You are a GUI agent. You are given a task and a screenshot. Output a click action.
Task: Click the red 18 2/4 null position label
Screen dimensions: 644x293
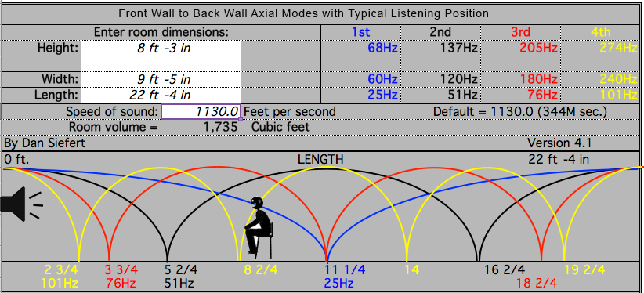tap(537, 283)
